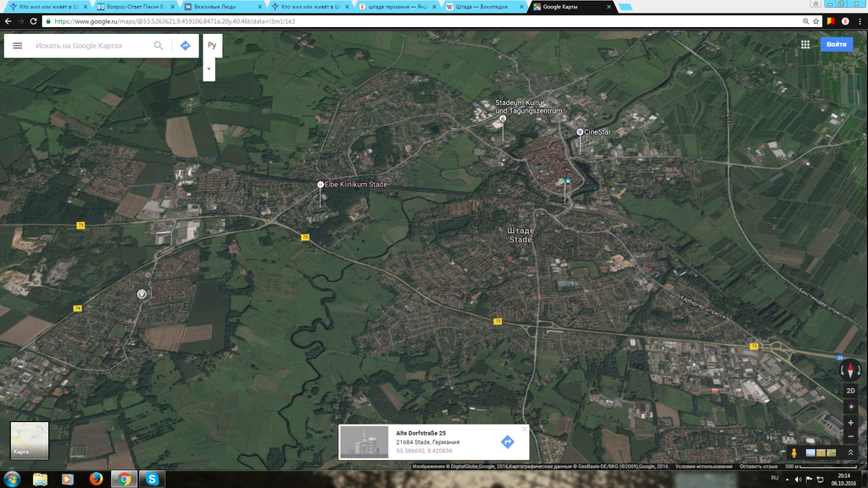
Task: Expand the imagery strip chevron
Action: pos(850,452)
